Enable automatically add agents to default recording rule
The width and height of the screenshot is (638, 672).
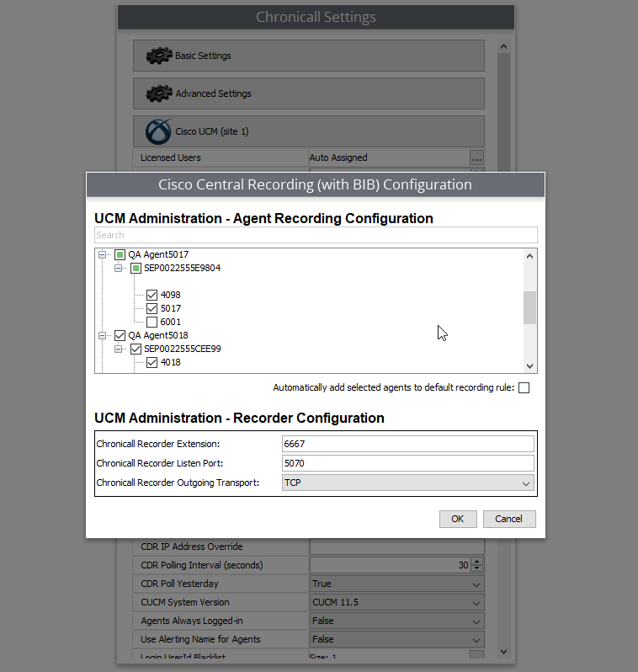point(524,388)
